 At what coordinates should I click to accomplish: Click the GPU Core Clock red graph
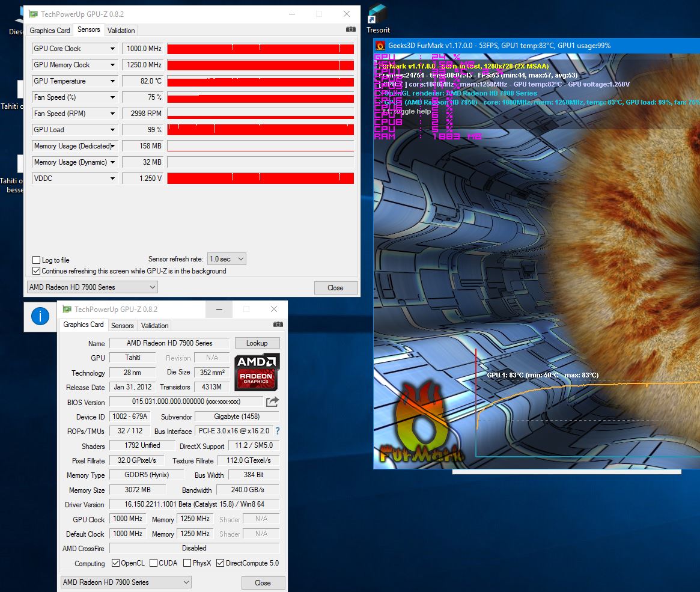pos(261,49)
